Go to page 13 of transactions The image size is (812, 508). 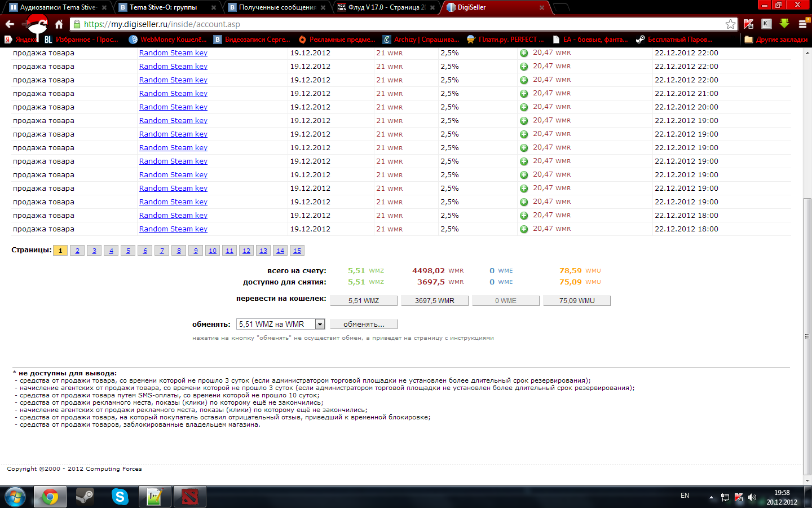pyautogui.click(x=263, y=251)
